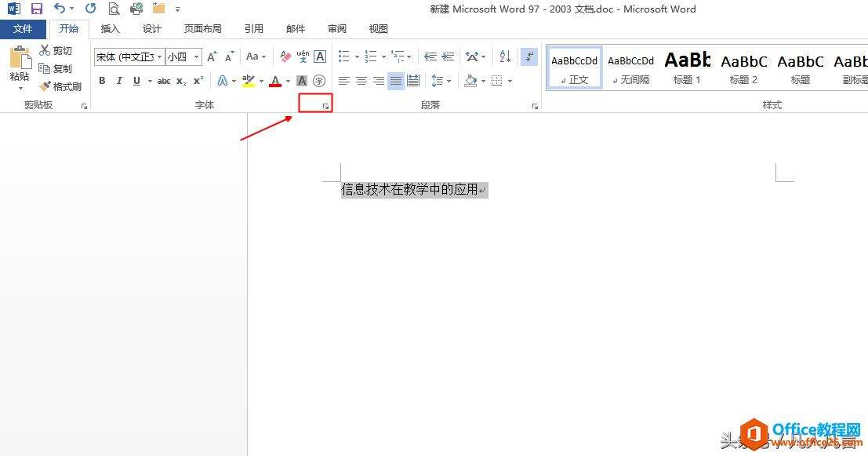
Task: Click the Superscript icon
Action: pyautogui.click(x=198, y=80)
